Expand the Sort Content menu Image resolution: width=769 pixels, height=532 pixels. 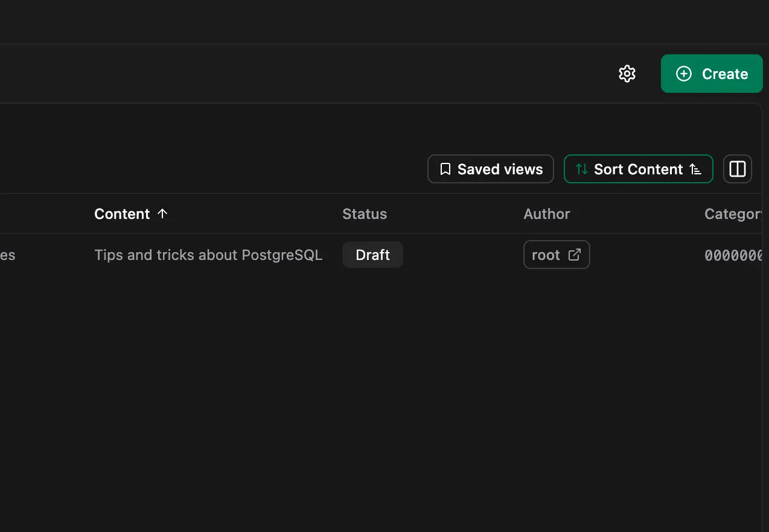pyautogui.click(x=638, y=169)
